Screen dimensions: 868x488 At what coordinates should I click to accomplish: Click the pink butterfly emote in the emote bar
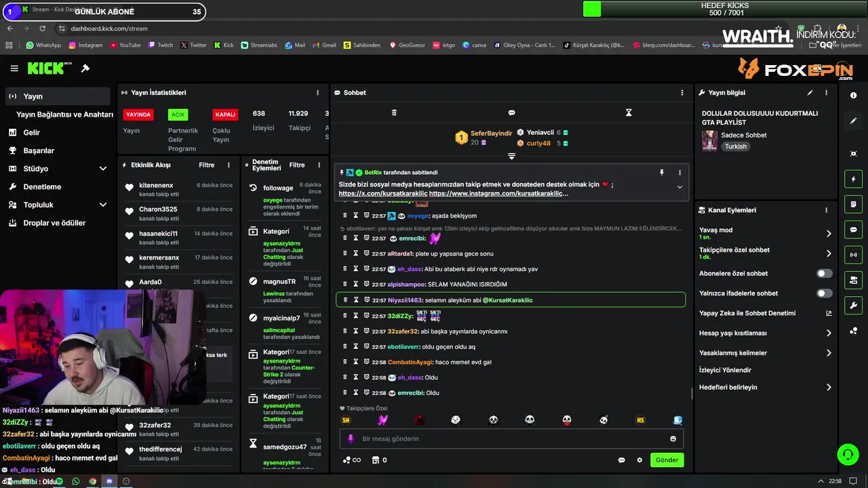click(383, 420)
